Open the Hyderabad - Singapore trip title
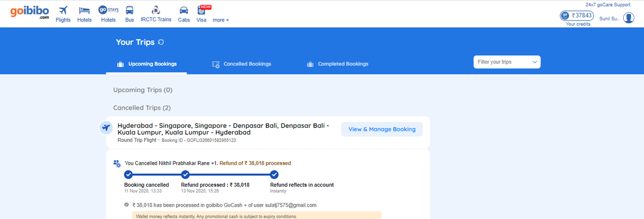644x219 pixels. click(224, 129)
